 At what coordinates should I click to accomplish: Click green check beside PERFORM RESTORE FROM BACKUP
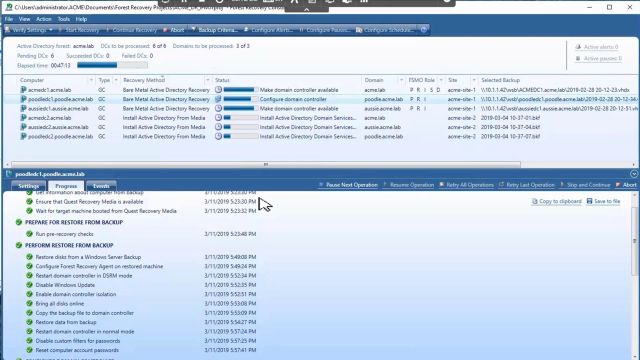click(19, 246)
